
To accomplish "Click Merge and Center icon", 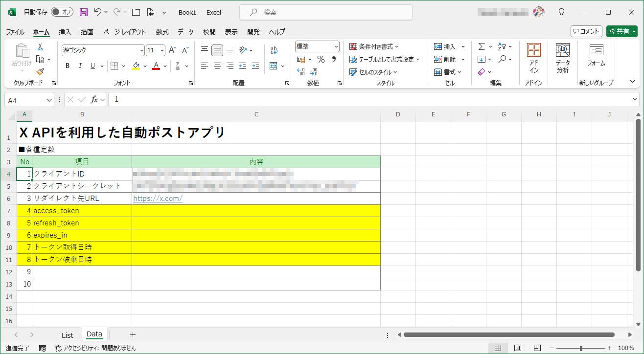I will coord(273,66).
